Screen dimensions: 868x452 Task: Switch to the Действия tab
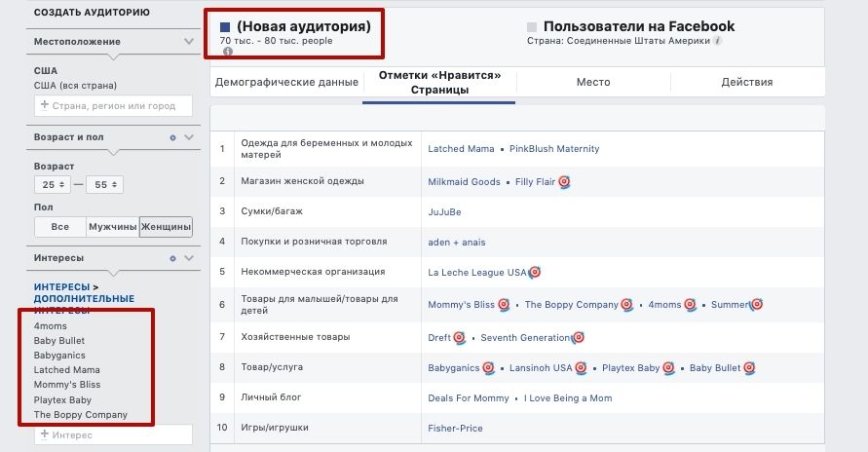pyautogui.click(x=747, y=83)
